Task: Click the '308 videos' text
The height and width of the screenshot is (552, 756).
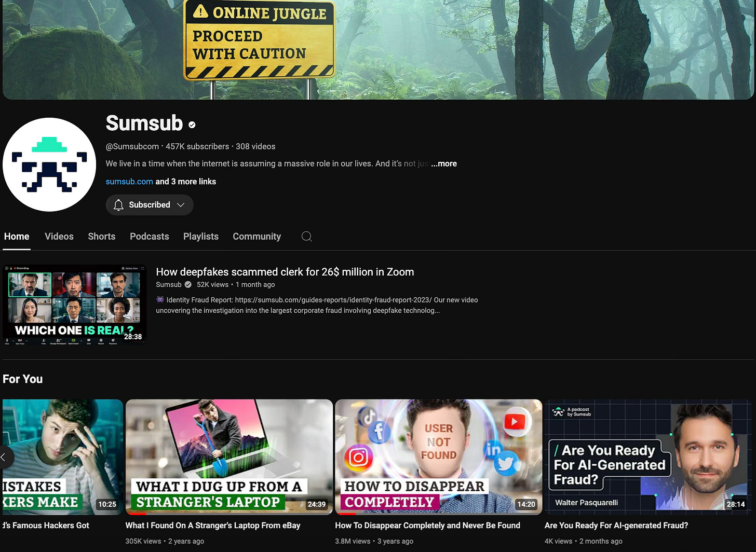Action: 255,147
